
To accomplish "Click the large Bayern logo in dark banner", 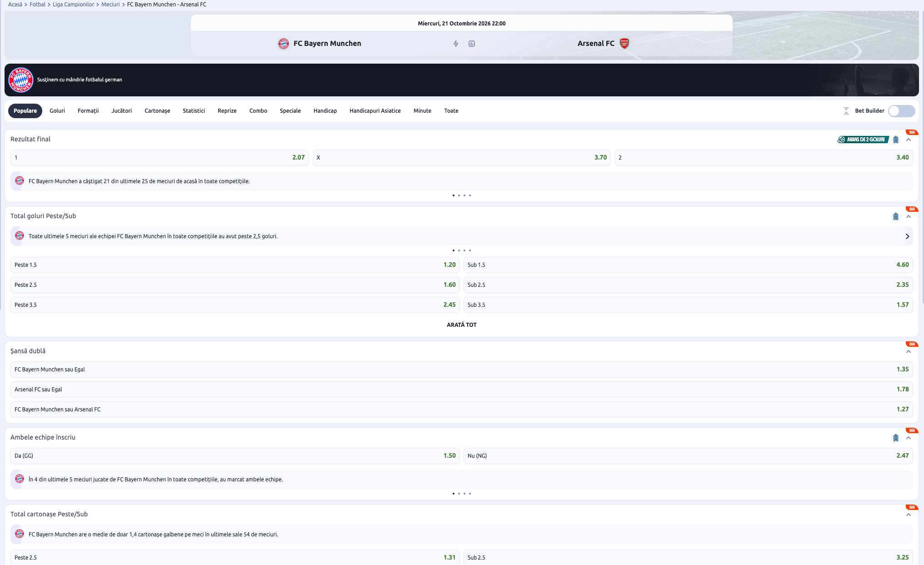I will click(x=21, y=80).
